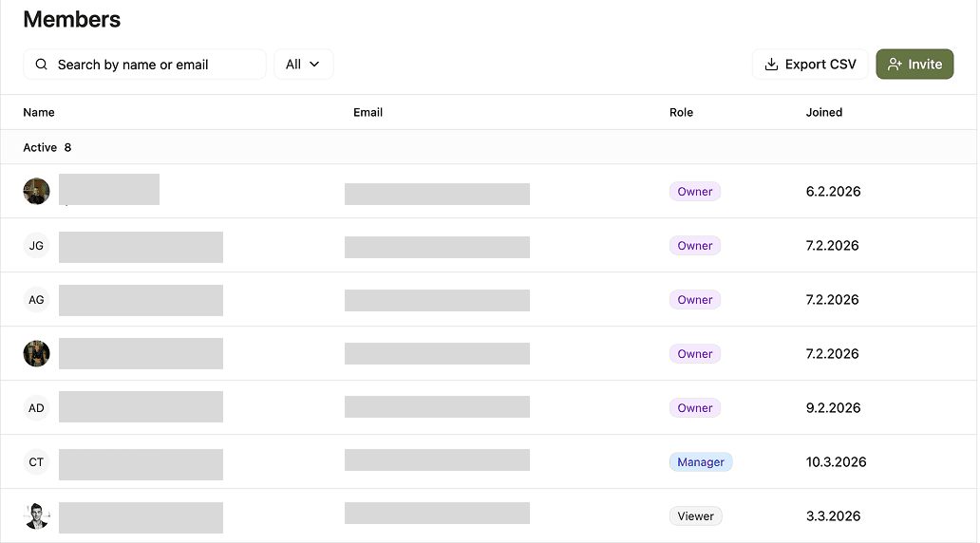
Task: Click the Export CSV button
Action: click(x=810, y=65)
